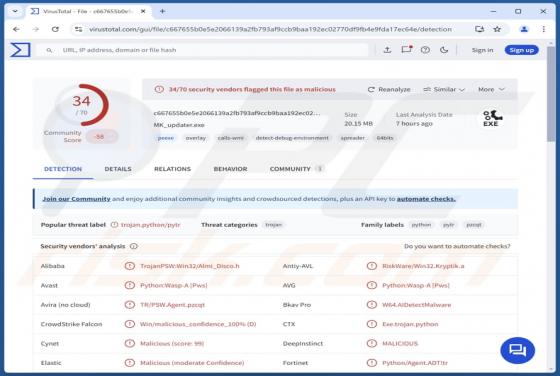560x376 pixels.
Task: Switch to the DETAILS tab
Action: 118,169
